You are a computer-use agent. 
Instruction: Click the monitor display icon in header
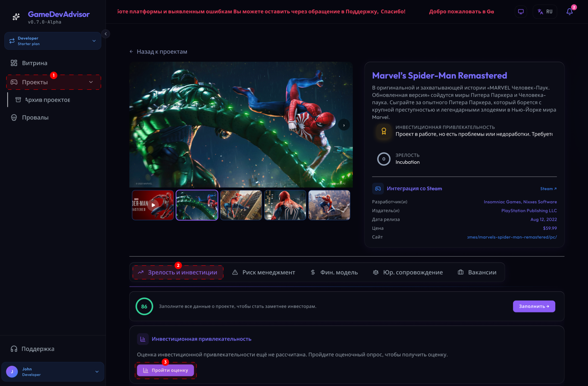pyautogui.click(x=521, y=12)
